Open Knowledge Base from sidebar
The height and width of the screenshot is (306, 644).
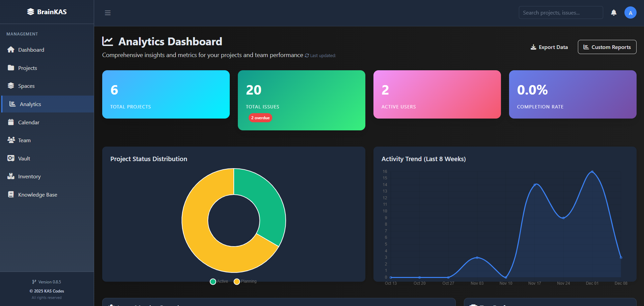37,195
